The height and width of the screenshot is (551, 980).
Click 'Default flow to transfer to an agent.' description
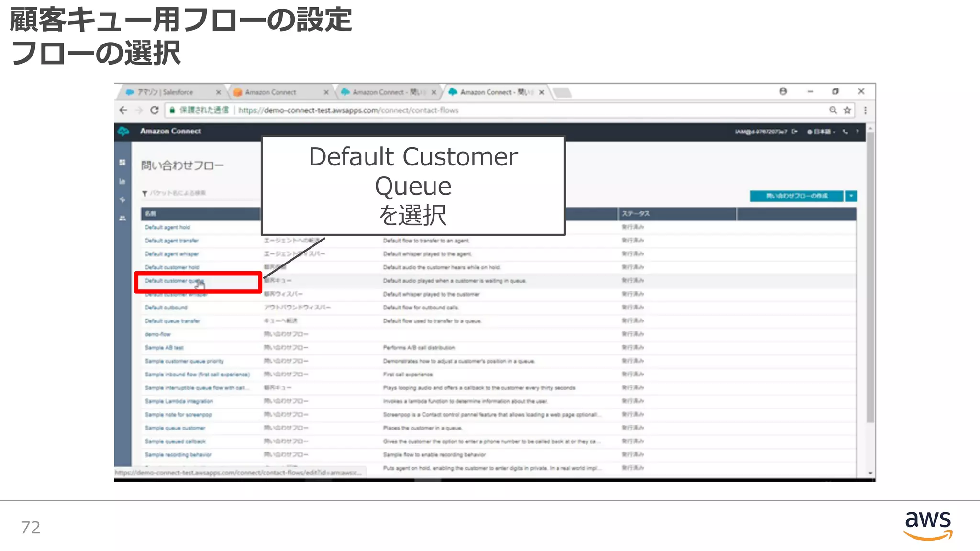tap(426, 241)
